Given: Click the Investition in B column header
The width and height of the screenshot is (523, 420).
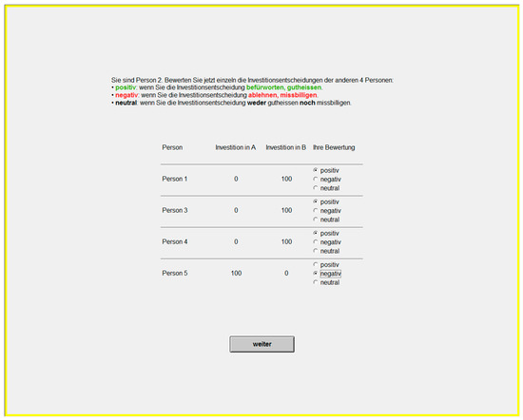Looking at the screenshot, I should click(x=286, y=147).
